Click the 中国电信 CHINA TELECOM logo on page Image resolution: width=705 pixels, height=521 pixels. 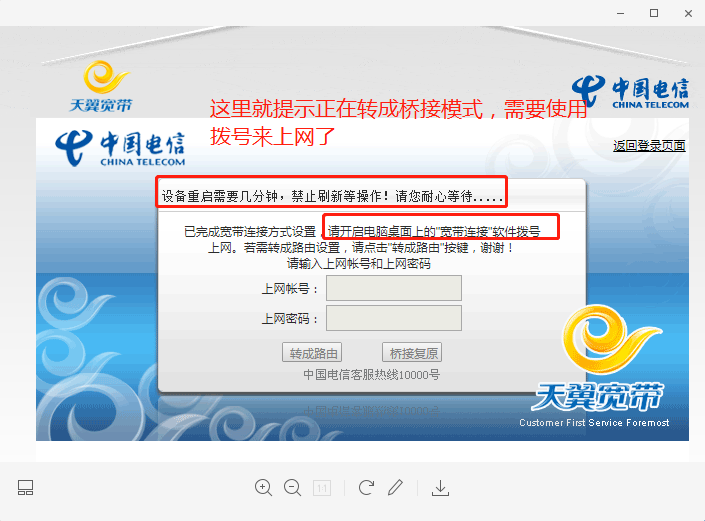coord(120,148)
